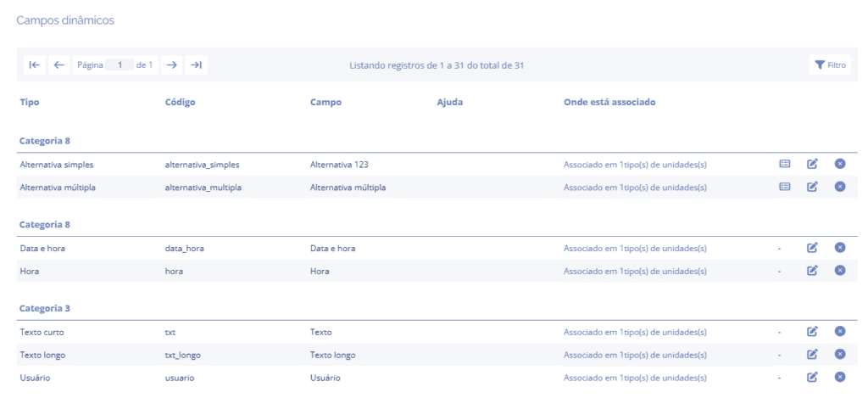This screenshot has width=868, height=398.
Task: Open association link for Data e hora
Action: click(635, 249)
